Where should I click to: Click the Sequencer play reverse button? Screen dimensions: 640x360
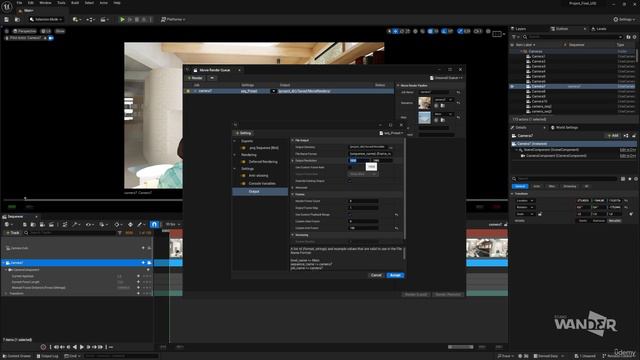tap(75, 347)
